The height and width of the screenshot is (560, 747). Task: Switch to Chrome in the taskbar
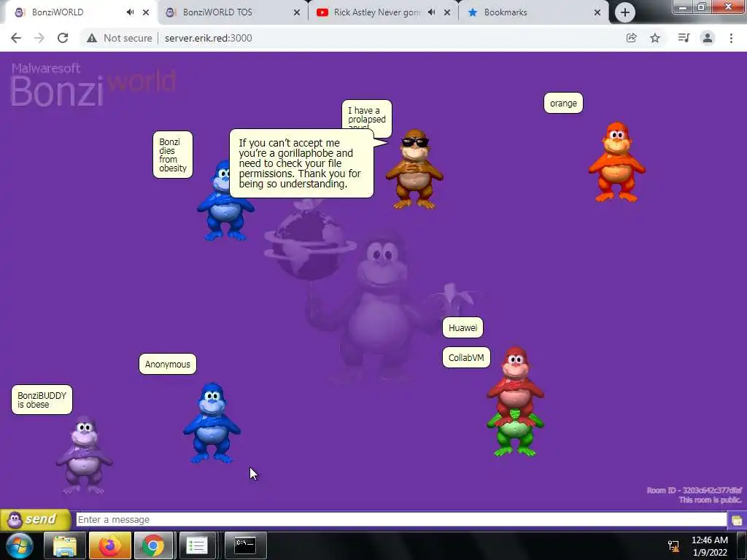click(153, 545)
